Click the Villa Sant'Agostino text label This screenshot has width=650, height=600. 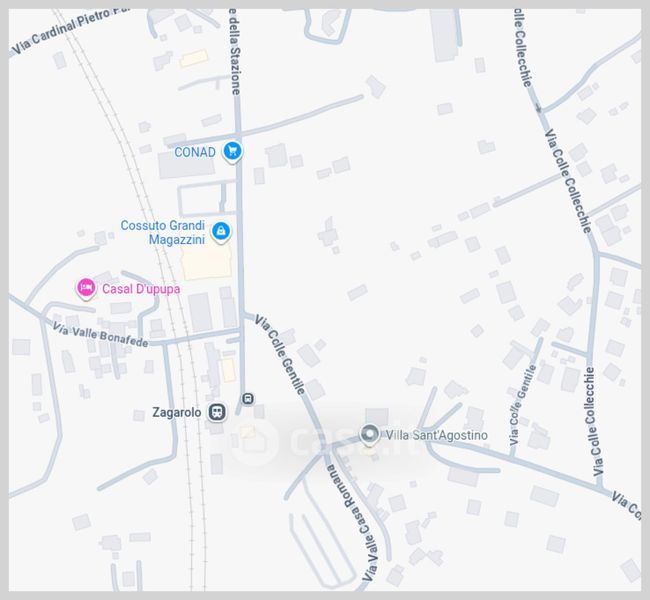[437, 435]
